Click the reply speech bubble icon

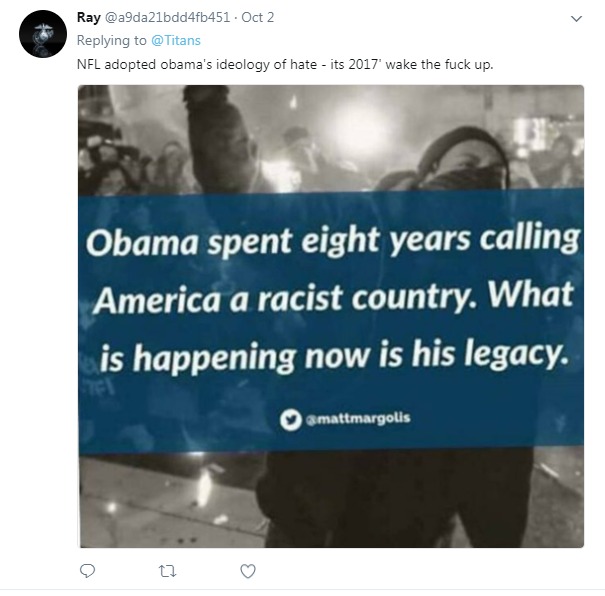(x=87, y=571)
